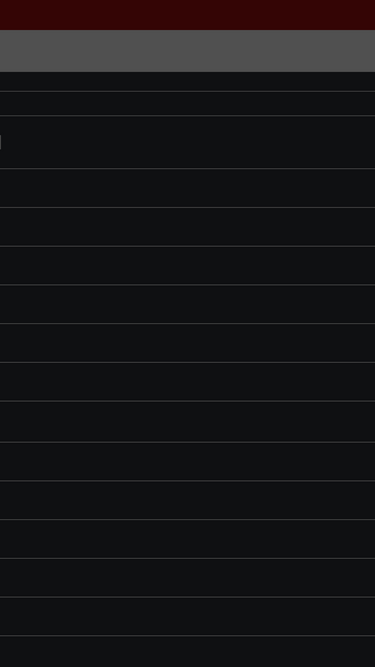Select the fifth empty row below the header
This screenshot has height=667, width=375.
tap(188, 227)
